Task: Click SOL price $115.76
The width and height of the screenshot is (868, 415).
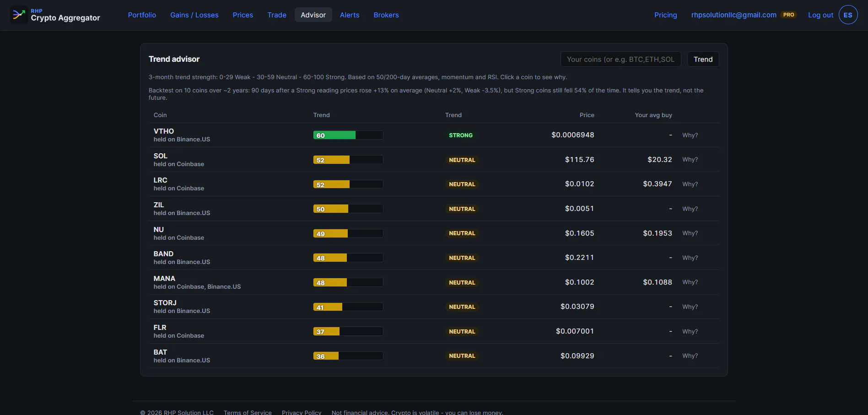Action: [579, 160]
